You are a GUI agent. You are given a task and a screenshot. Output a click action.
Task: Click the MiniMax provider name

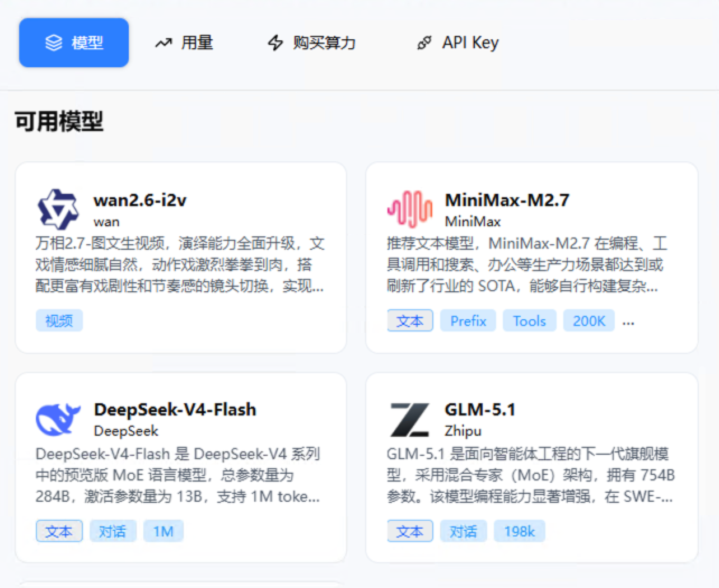pos(473,222)
